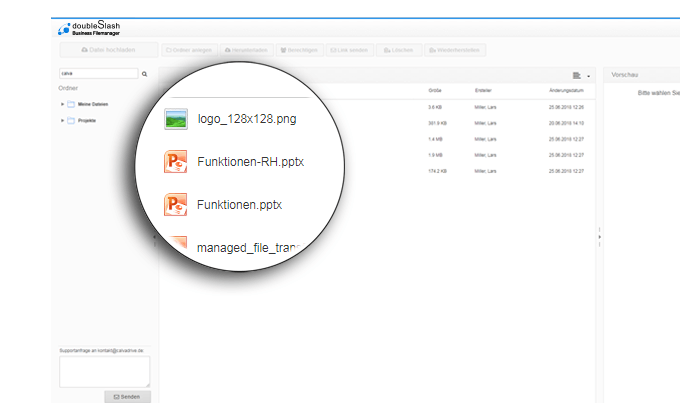Click the Ordner anlegen toolbar button
The width and height of the screenshot is (680, 403).
pyautogui.click(x=187, y=50)
